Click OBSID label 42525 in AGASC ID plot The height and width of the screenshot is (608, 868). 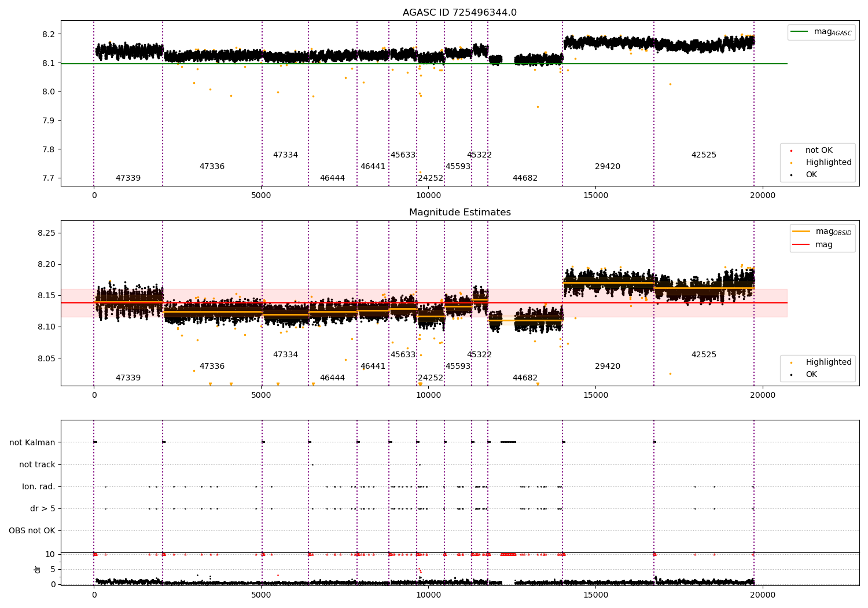click(704, 155)
